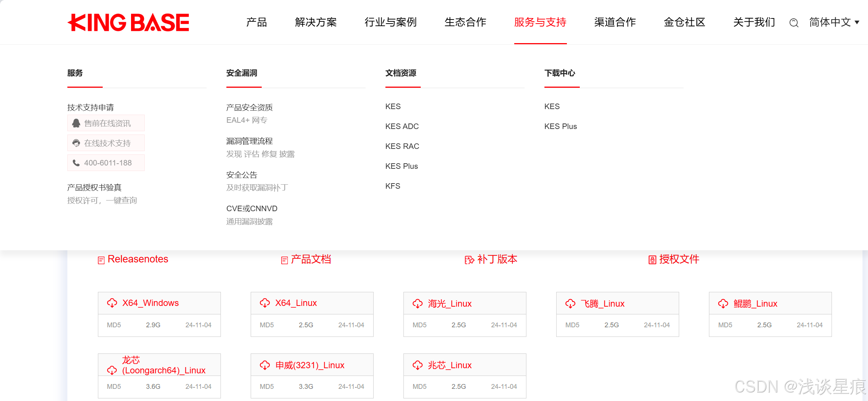The height and width of the screenshot is (401, 868).
Task: Open the 技术支持申请 link
Action: [x=91, y=107]
